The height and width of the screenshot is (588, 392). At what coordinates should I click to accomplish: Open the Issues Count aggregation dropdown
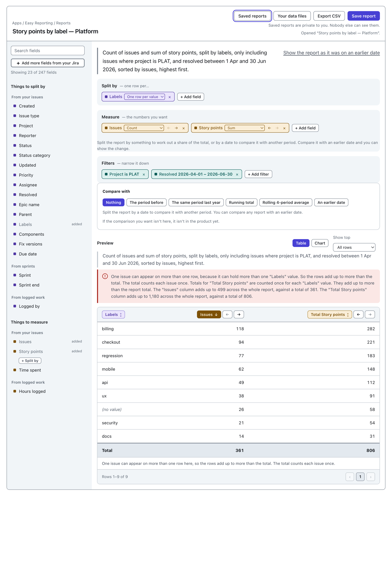point(144,128)
